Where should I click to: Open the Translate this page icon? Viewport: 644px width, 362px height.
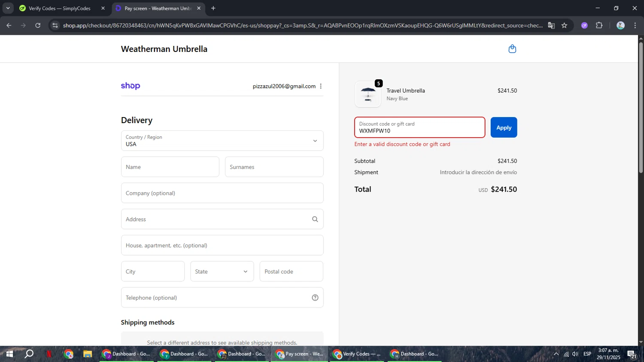point(551,25)
